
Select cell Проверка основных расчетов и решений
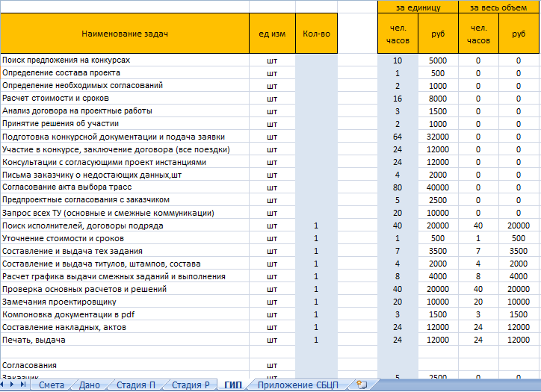pos(125,289)
